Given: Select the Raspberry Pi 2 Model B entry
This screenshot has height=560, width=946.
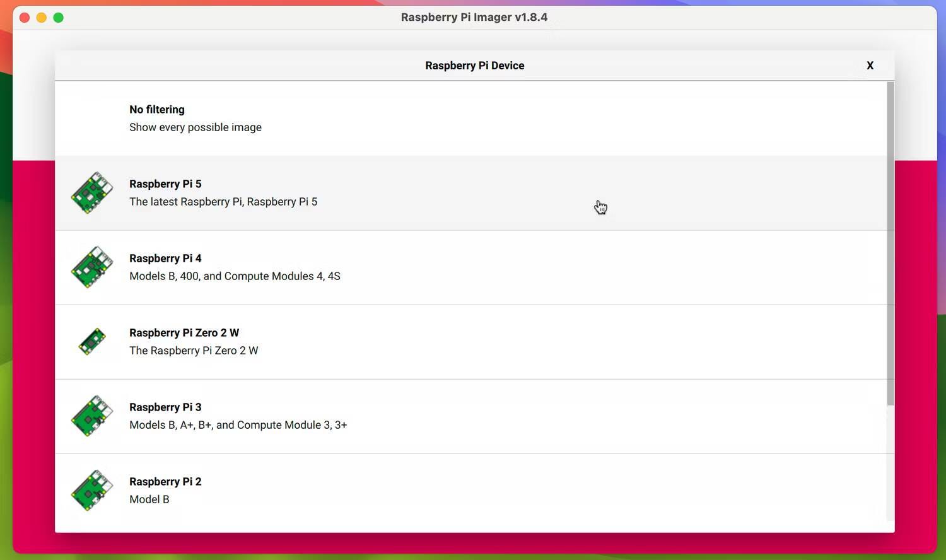Looking at the screenshot, I should click(441, 490).
